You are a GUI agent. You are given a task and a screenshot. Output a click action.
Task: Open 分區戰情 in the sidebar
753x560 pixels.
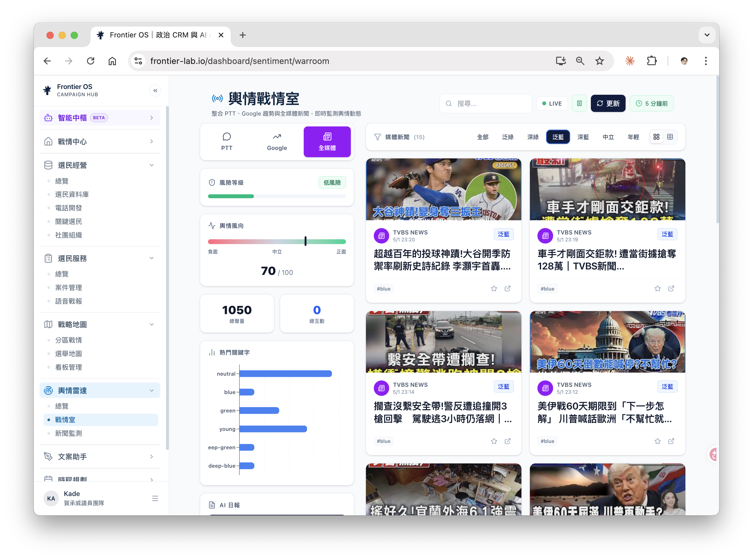point(69,340)
